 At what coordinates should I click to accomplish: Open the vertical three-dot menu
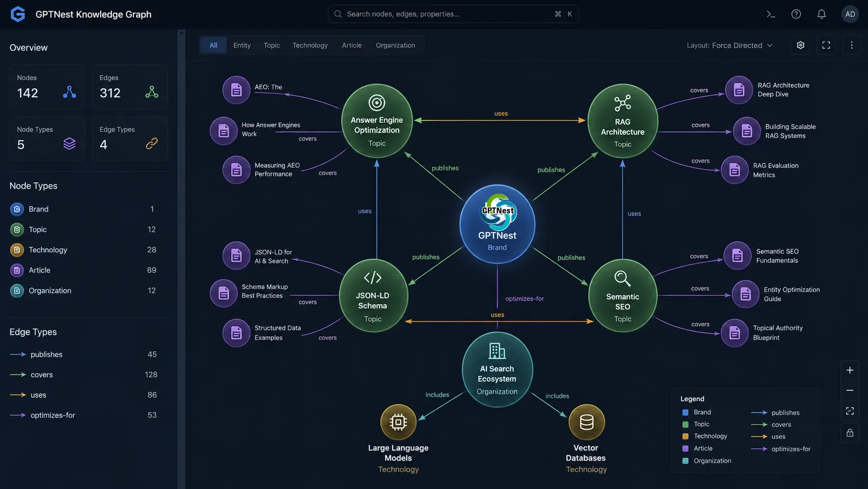click(x=851, y=45)
